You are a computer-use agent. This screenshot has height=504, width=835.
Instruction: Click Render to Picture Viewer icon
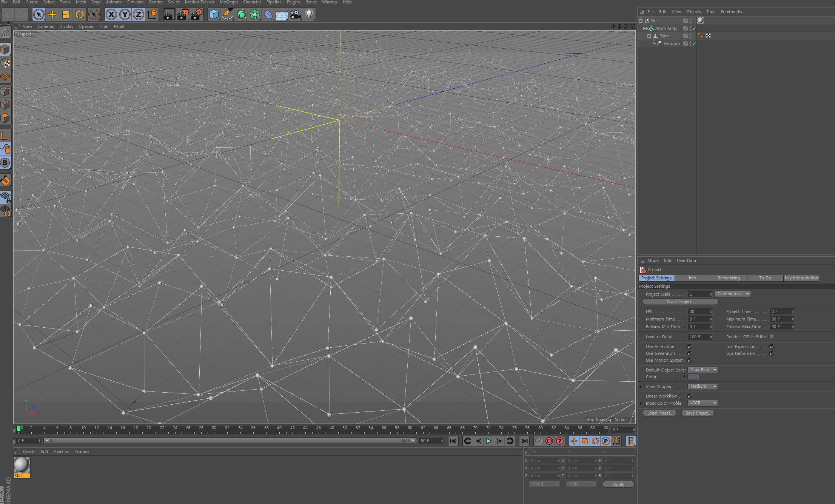183,15
